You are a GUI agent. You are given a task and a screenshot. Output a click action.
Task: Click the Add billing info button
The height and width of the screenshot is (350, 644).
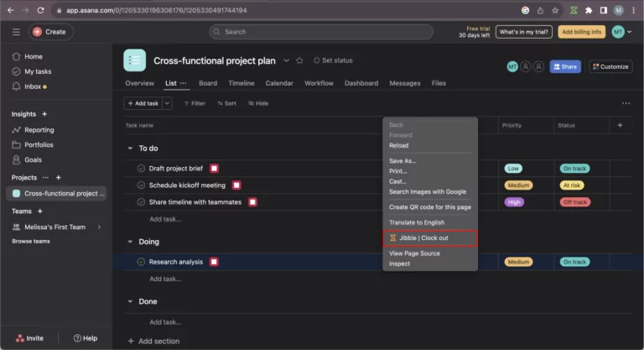point(581,32)
